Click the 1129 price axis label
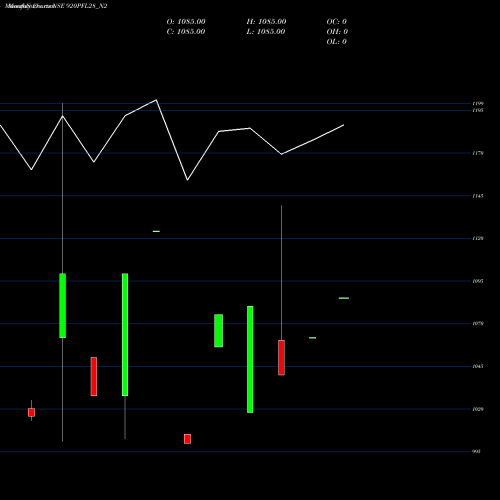 pyautogui.click(x=478, y=238)
